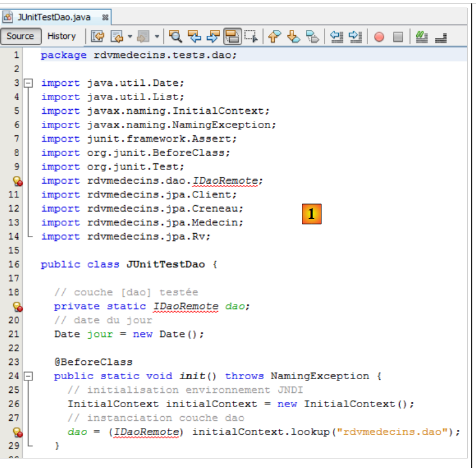Go to the next bookmark
476x468 pixels.
click(293, 36)
